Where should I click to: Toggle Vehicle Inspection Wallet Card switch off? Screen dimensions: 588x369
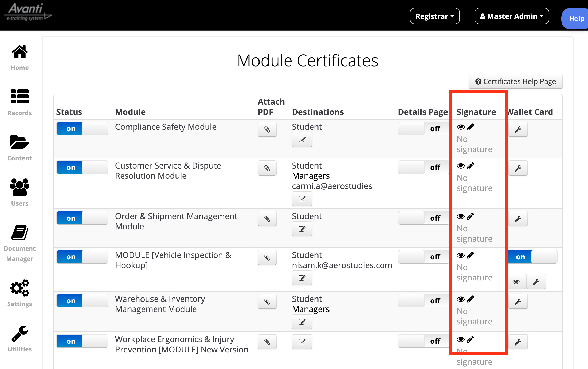[532, 257]
